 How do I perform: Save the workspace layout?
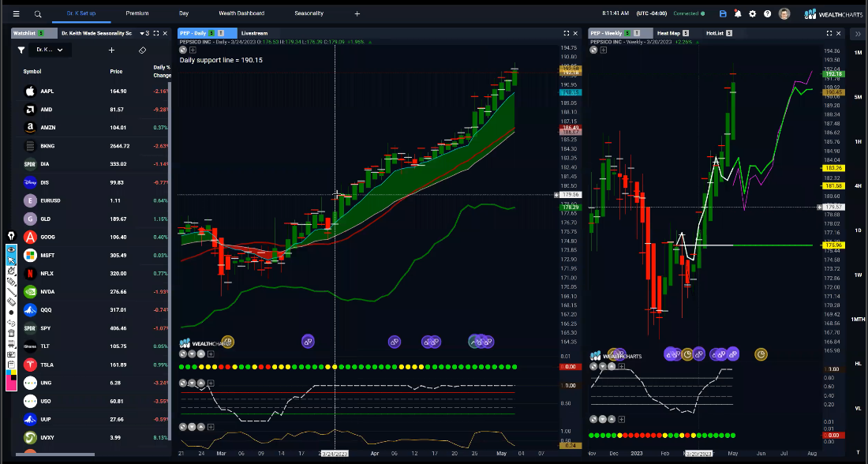pos(722,14)
